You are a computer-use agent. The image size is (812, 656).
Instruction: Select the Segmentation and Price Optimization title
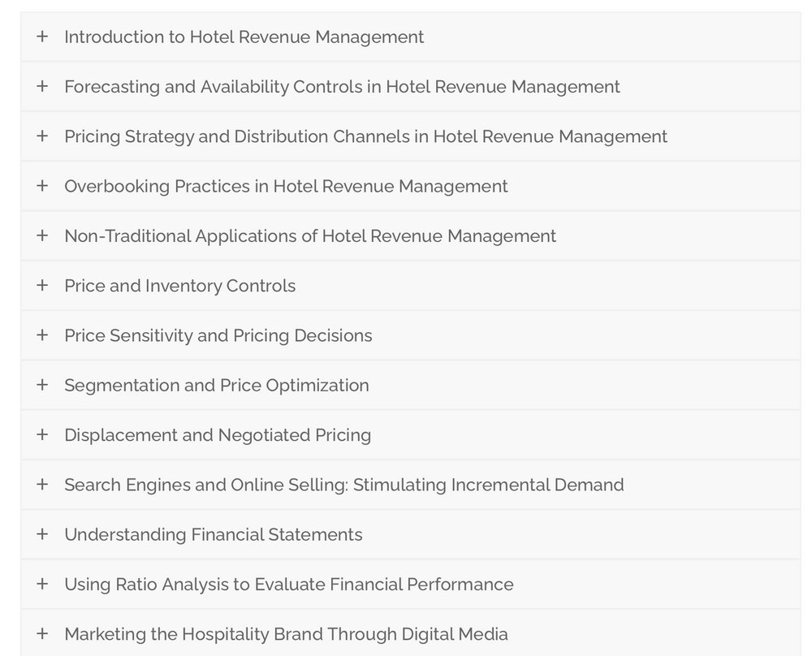216,385
